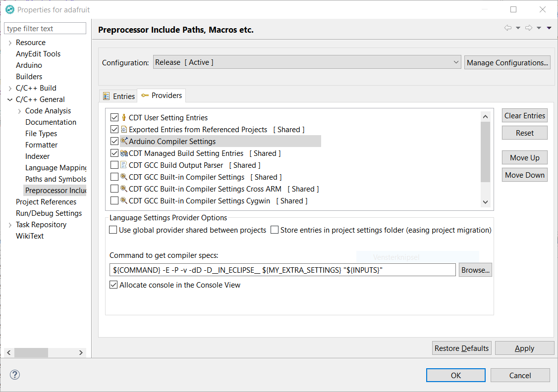Click the CDT User Setting Entries provider icon
The width and height of the screenshot is (558, 392).
(124, 118)
